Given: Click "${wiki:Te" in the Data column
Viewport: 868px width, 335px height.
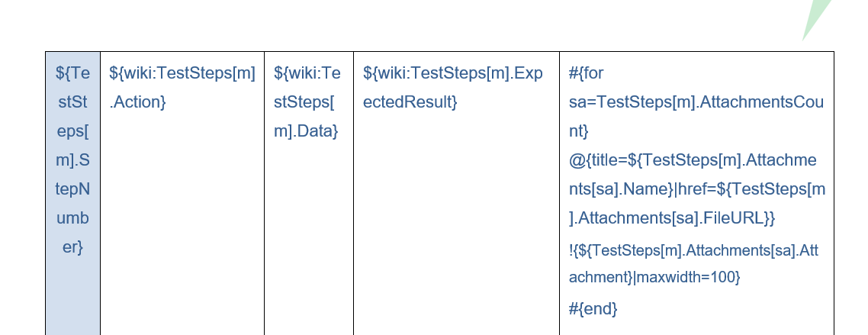Looking at the screenshot, I should pos(307,73).
